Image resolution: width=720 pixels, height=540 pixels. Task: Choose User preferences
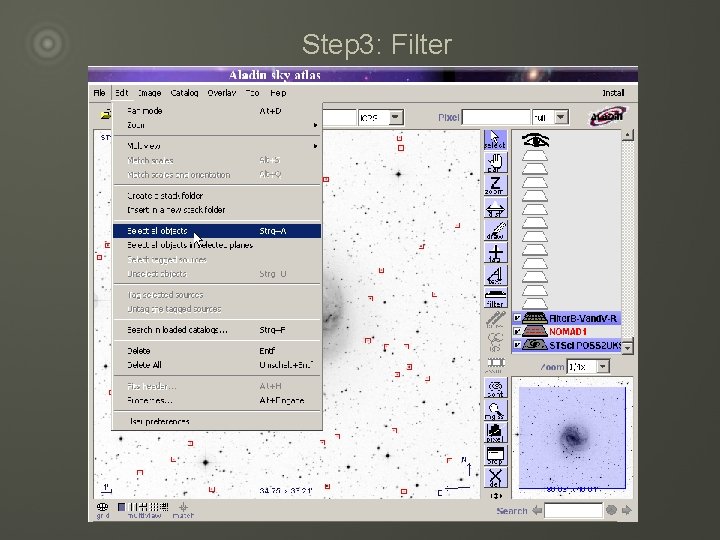[x=217, y=422]
